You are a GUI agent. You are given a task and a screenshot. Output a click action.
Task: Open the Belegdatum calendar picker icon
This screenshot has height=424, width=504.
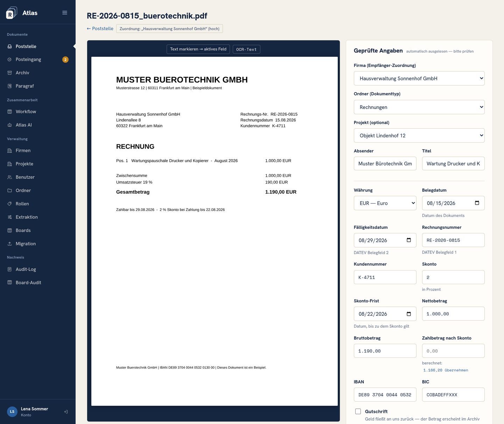[x=477, y=203]
